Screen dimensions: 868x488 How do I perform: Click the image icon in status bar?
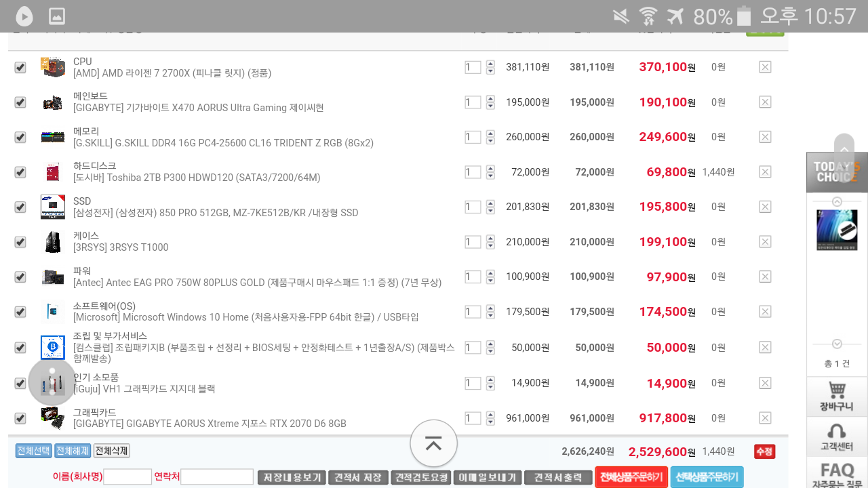(x=57, y=16)
